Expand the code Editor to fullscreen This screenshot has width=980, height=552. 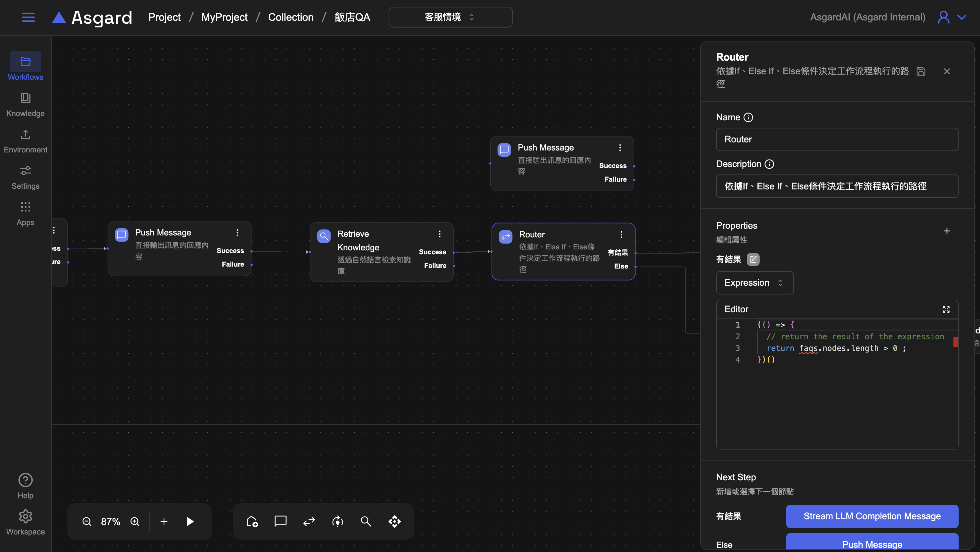coord(946,309)
